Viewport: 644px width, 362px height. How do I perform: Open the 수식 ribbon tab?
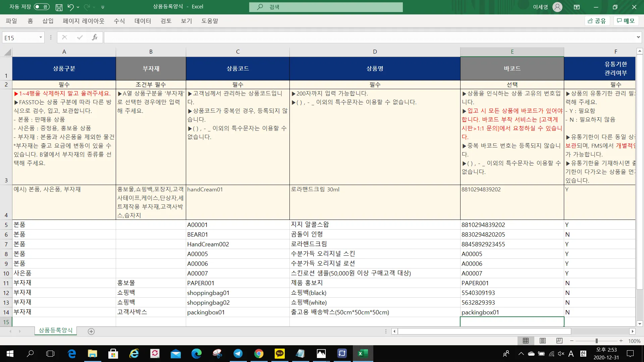coord(119,21)
